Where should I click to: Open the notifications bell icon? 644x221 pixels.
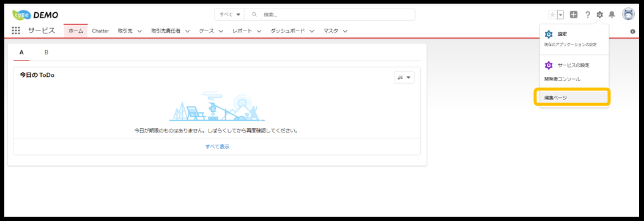coord(612,15)
